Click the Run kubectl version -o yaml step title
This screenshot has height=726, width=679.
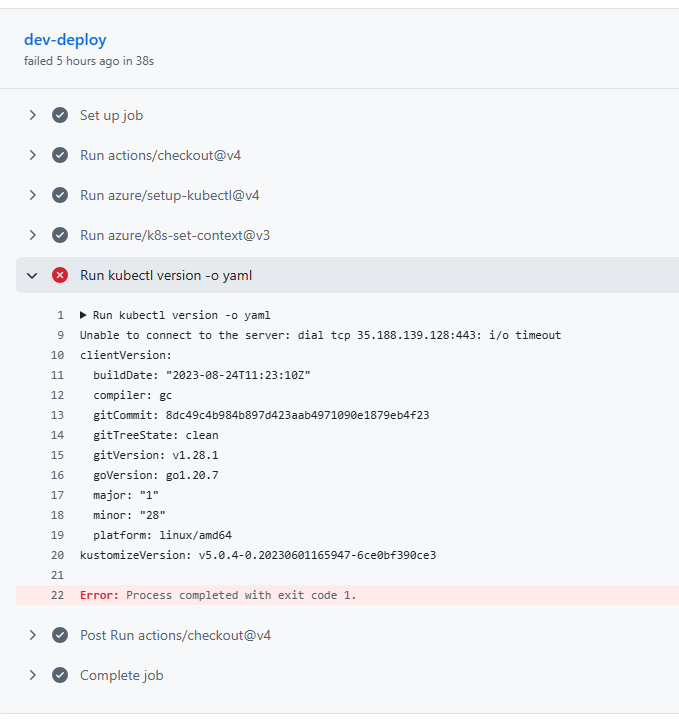pos(166,275)
